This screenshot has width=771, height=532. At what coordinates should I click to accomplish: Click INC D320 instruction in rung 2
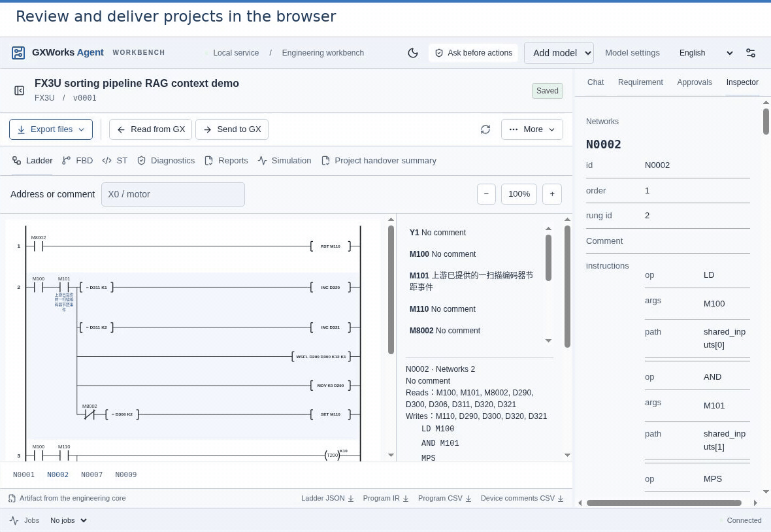(x=331, y=287)
